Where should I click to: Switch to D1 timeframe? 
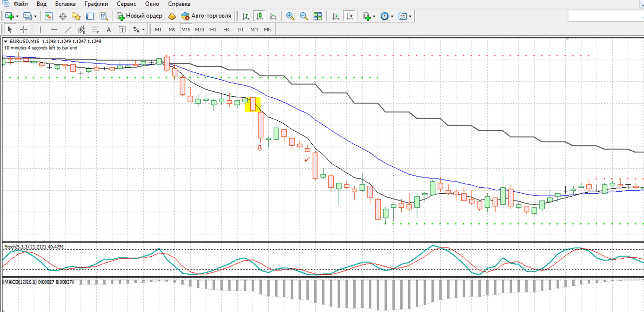241,30
